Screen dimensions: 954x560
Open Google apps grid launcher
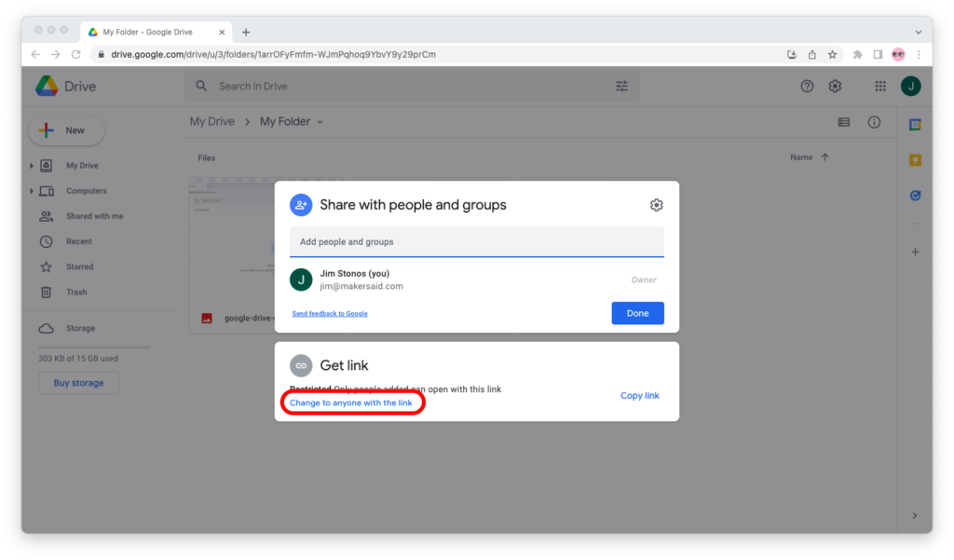tap(880, 87)
